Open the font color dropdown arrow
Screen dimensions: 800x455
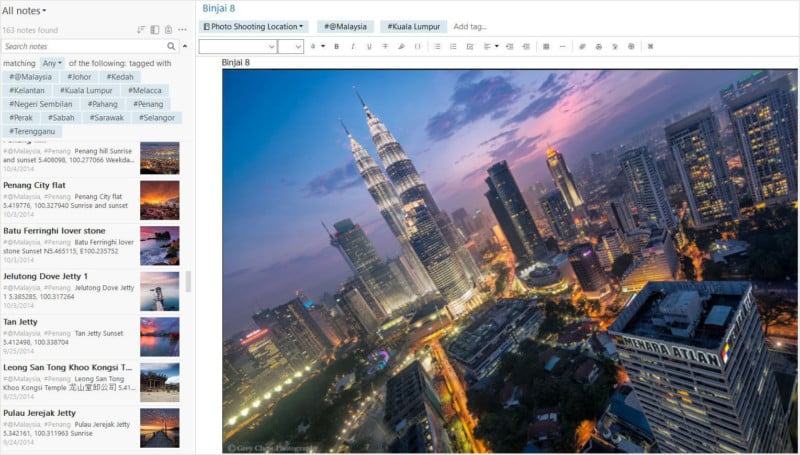[323, 46]
